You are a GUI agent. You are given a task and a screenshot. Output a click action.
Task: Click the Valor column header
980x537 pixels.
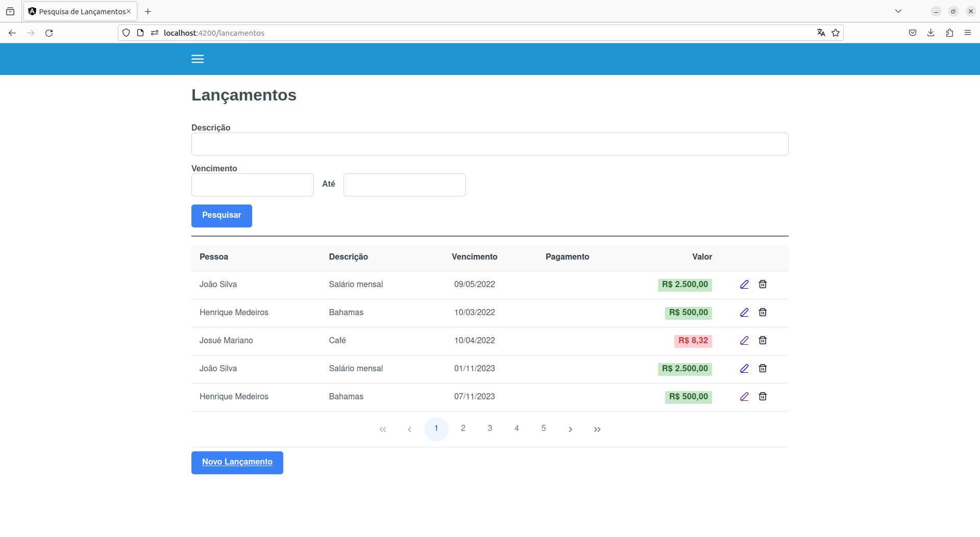tap(702, 257)
